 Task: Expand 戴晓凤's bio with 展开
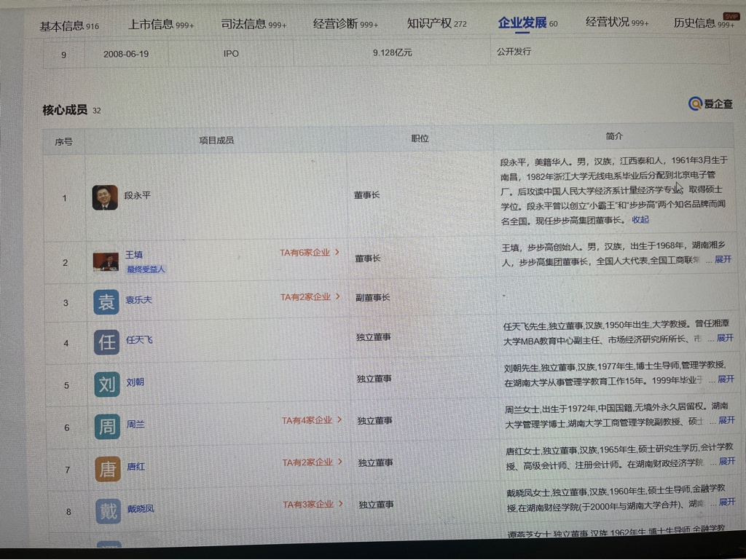click(727, 502)
